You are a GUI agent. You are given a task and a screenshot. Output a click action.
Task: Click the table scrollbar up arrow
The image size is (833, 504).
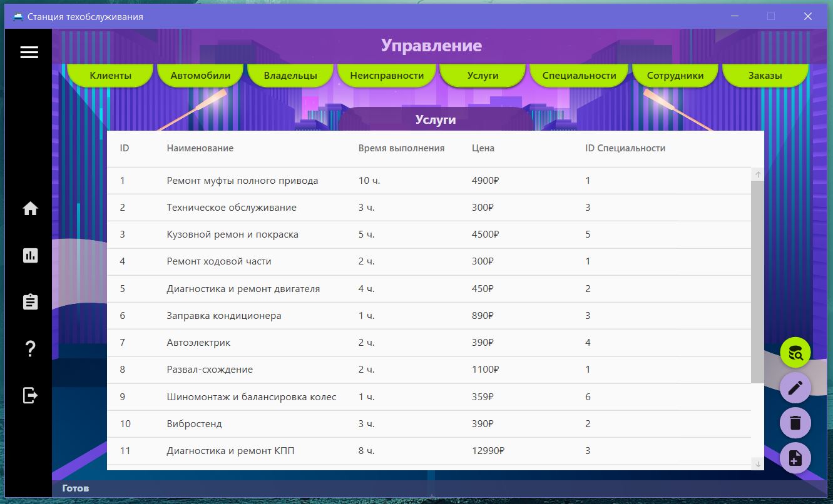pos(757,174)
